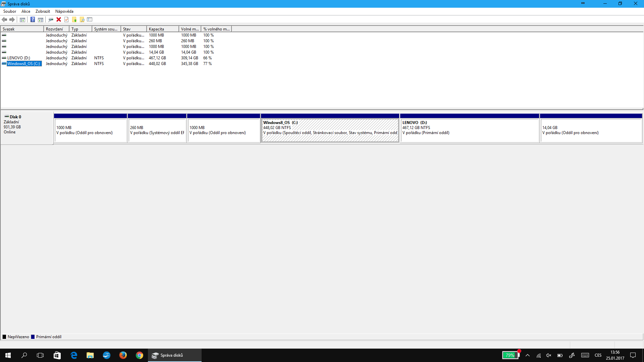Select the 260 MB EFI system partition

157,131
